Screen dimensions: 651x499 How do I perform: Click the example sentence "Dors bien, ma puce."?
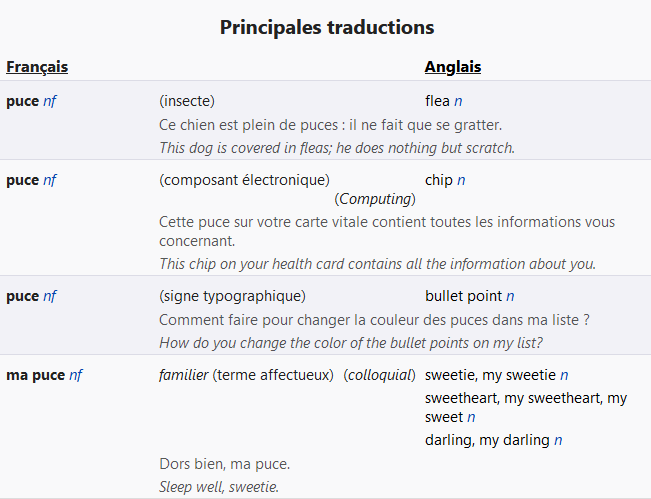click(225, 464)
